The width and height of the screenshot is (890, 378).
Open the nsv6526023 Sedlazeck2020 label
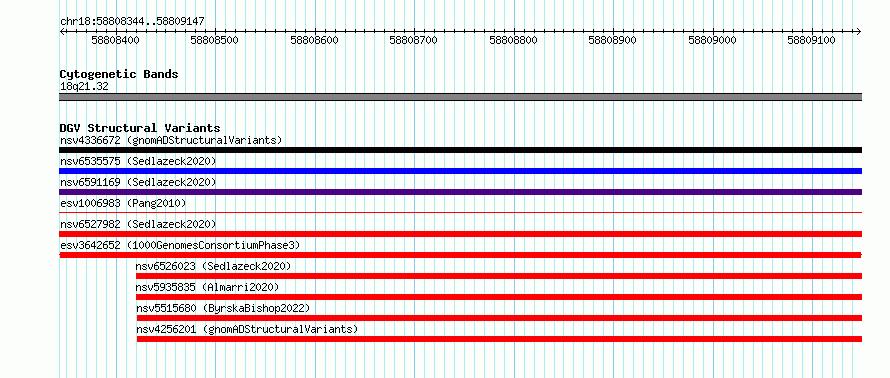click(x=213, y=266)
